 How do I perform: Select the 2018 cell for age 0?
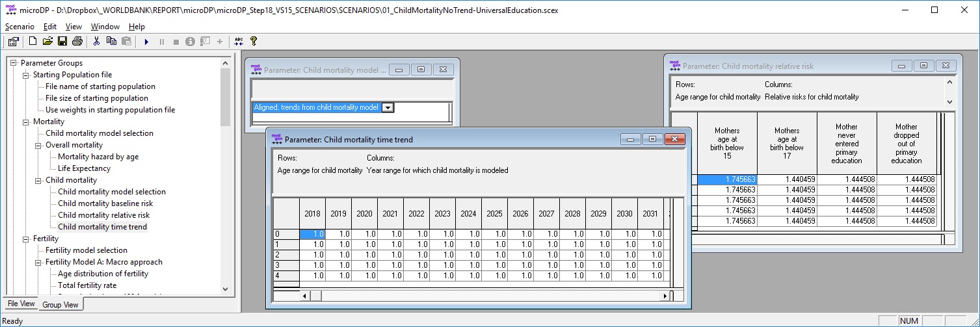click(x=312, y=234)
